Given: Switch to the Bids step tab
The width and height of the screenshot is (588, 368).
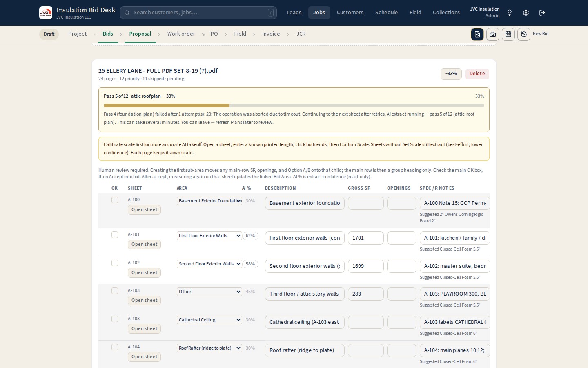Looking at the screenshot, I should tap(108, 34).
